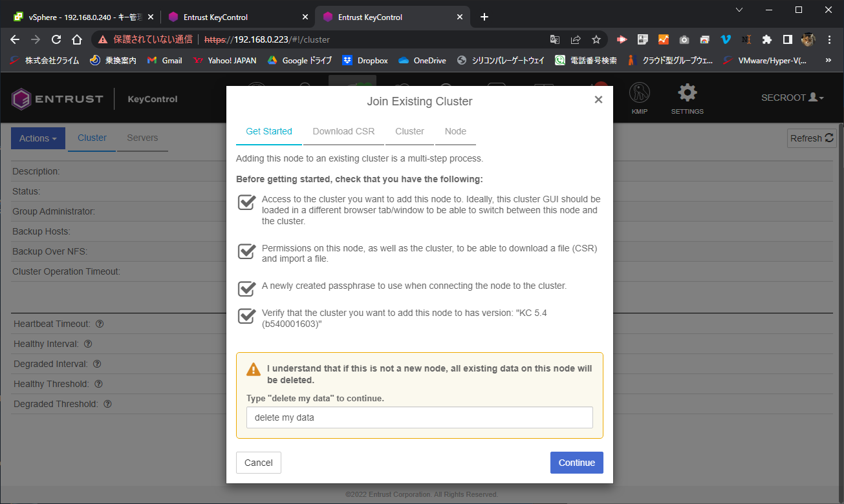Click the camera screenshot extension icon

pos(684,39)
